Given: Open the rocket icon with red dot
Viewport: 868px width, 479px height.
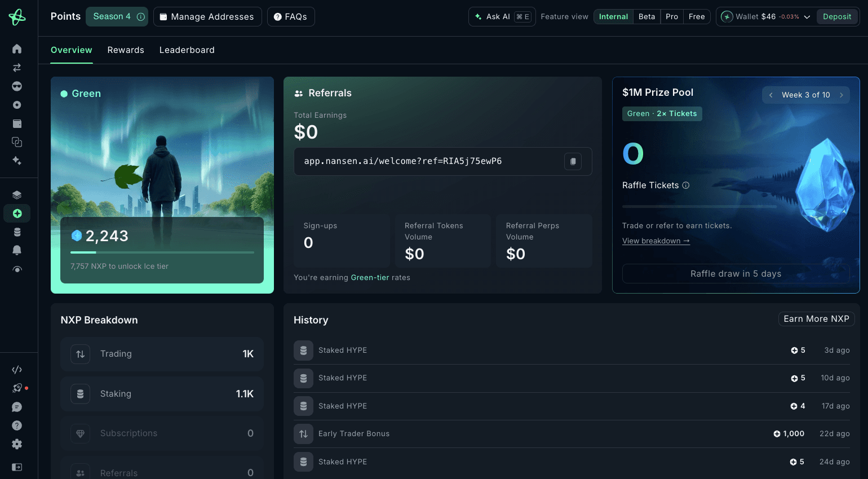Looking at the screenshot, I should [17, 388].
